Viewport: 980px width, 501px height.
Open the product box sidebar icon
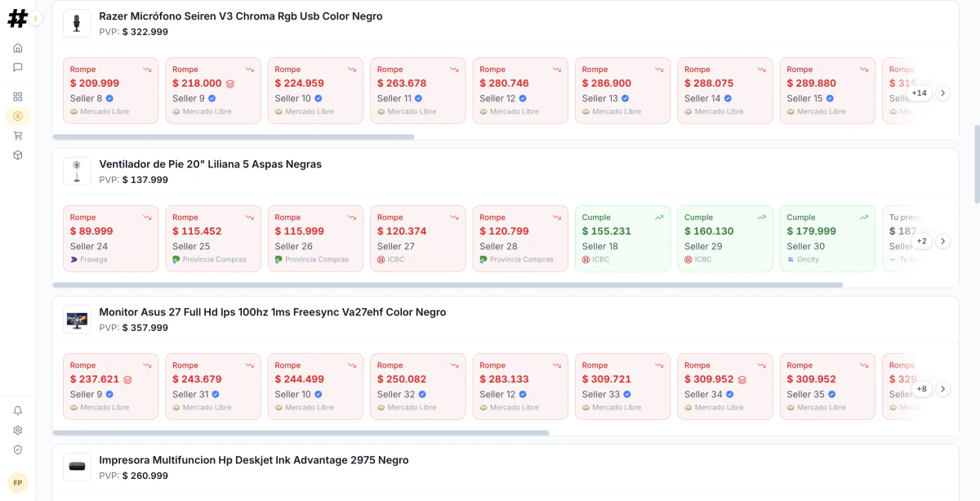click(x=18, y=155)
